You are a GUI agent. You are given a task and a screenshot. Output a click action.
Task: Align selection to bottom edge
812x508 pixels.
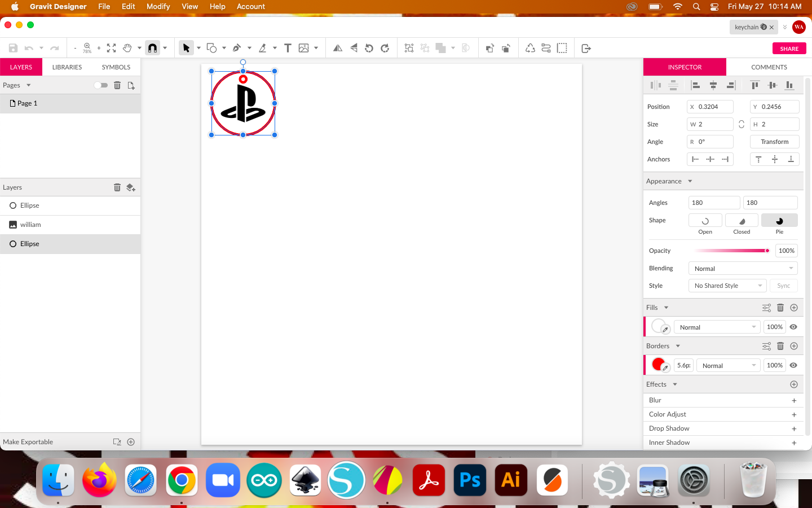789,85
